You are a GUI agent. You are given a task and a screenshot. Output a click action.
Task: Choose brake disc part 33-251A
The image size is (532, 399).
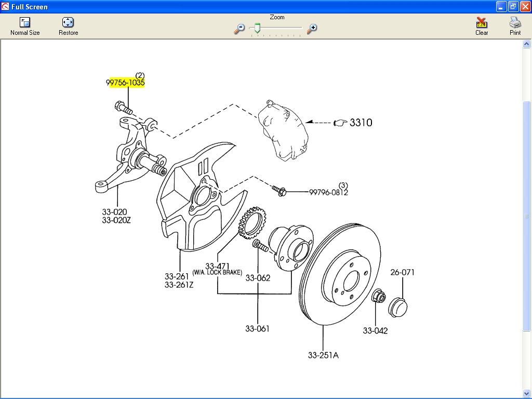click(x=323, y=355)
